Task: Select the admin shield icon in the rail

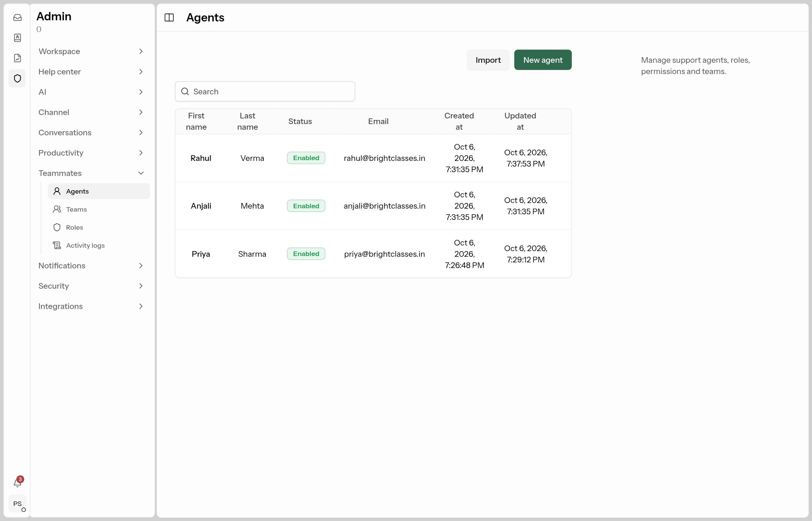Action: pyautogui.click(x=17, y=78)
